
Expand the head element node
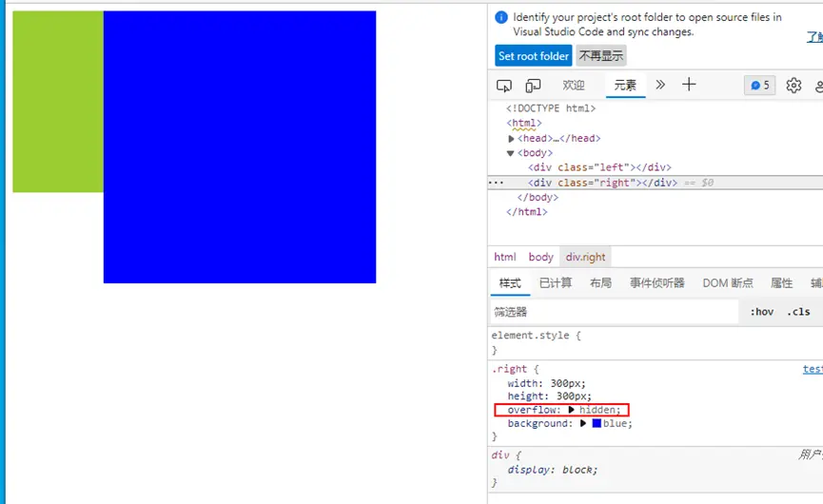click(x=511, y=139)
